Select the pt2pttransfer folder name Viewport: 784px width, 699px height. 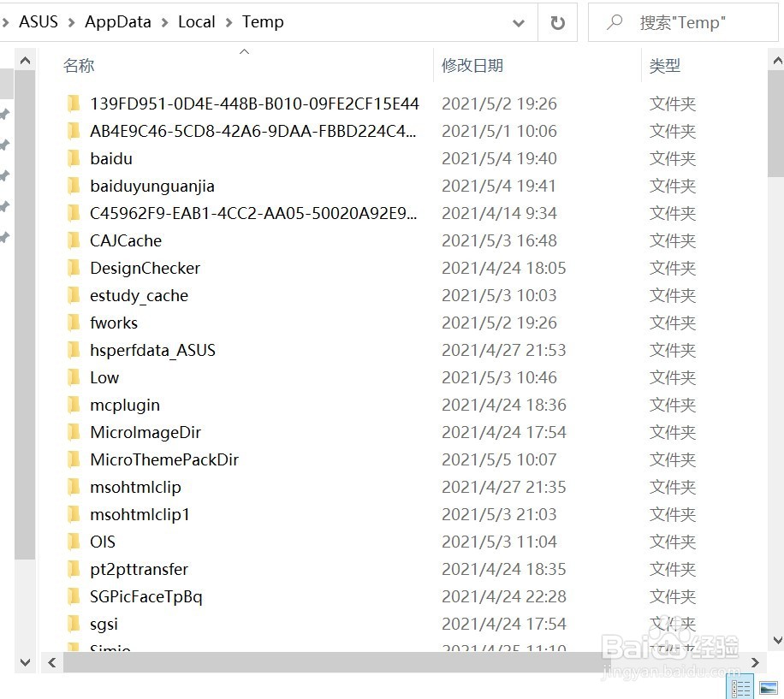click(x=140, y=570)
